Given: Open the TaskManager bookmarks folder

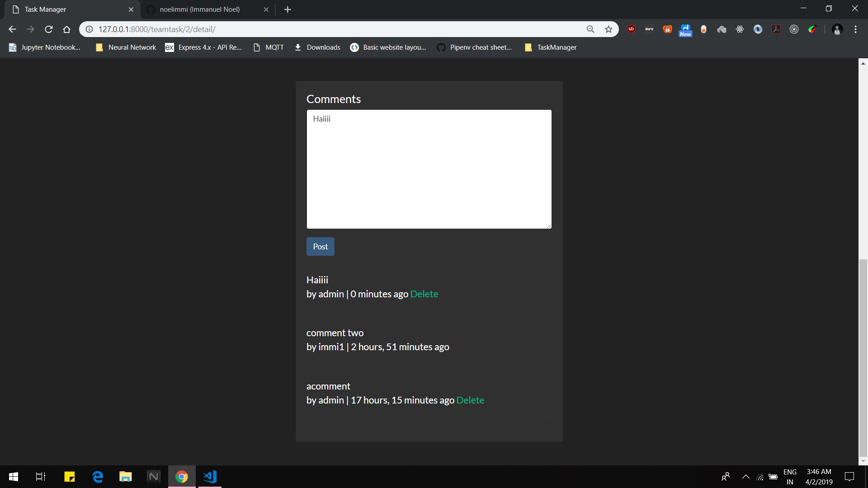Looking at the screenshot, I should click(x=551, y=47).
